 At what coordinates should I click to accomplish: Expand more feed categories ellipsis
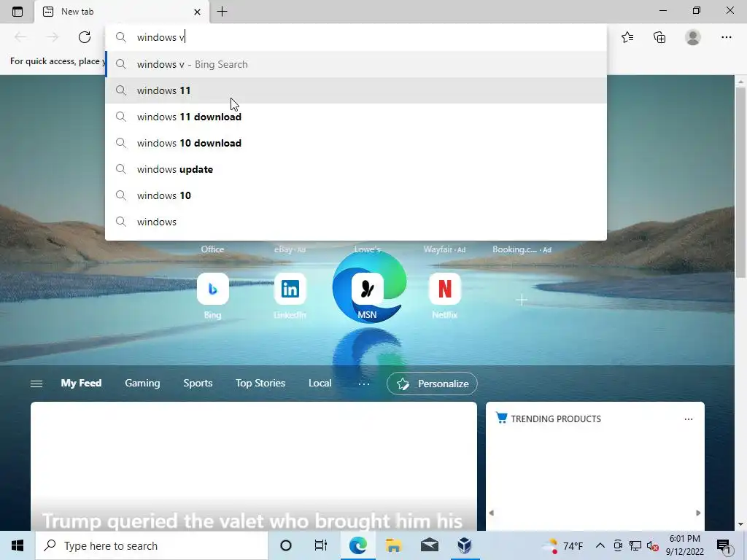click(363, 384)
